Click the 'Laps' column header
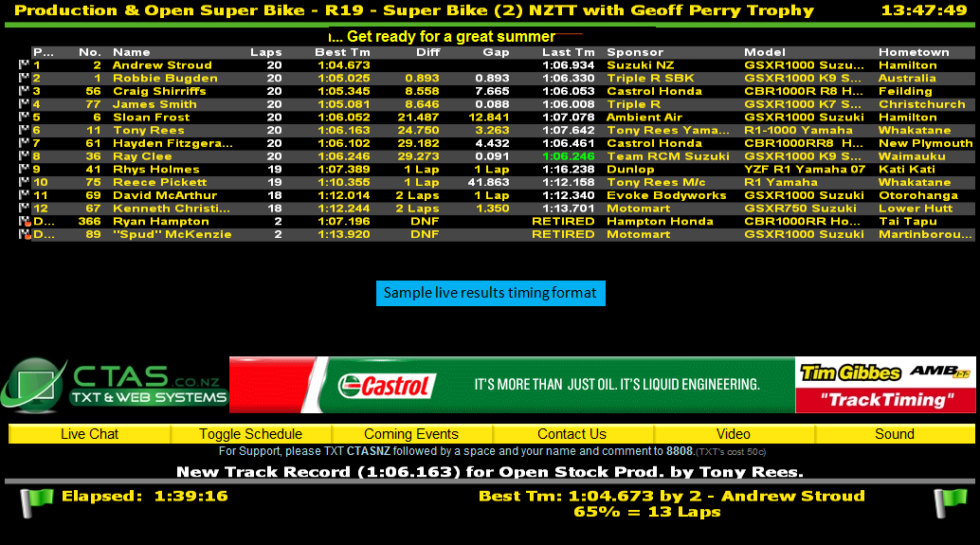 tap(266, 52)
